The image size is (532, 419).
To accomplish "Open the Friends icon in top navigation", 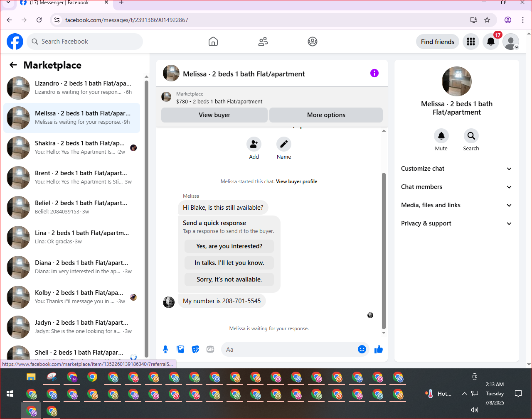I will click(263, 42).
